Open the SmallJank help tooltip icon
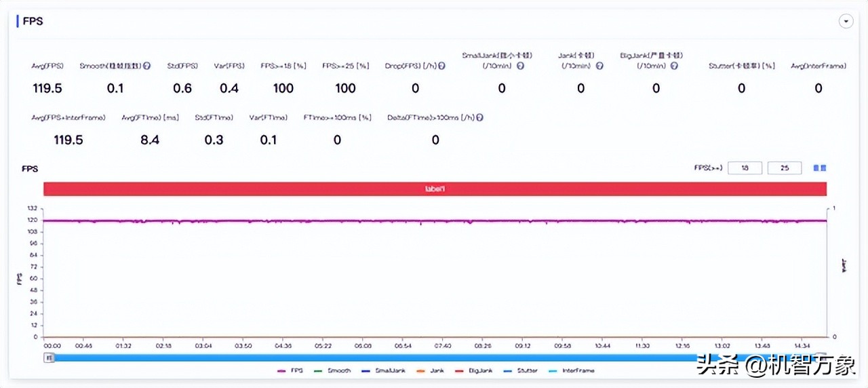 point(520,66)
